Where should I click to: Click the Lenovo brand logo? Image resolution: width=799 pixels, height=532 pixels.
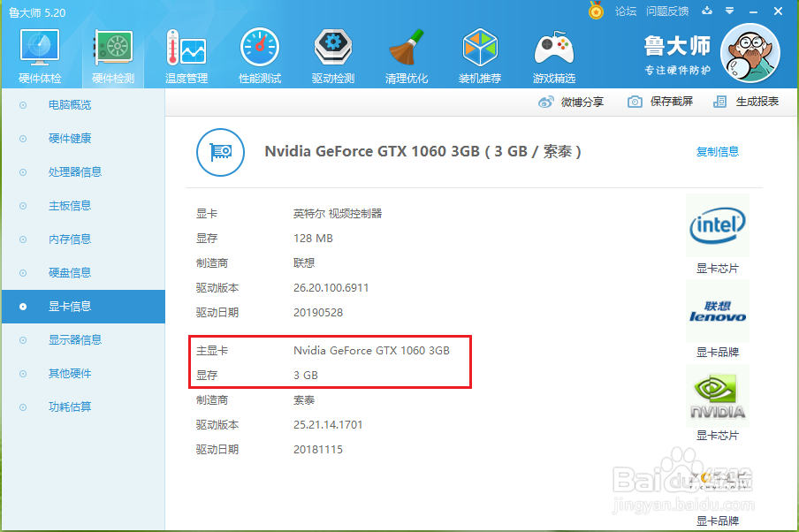click(718, 311)
